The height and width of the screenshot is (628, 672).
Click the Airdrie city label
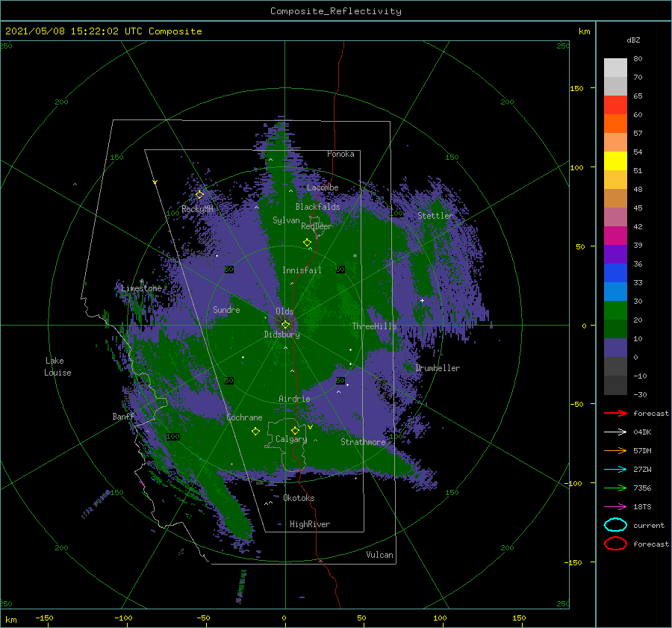(294, 399)
